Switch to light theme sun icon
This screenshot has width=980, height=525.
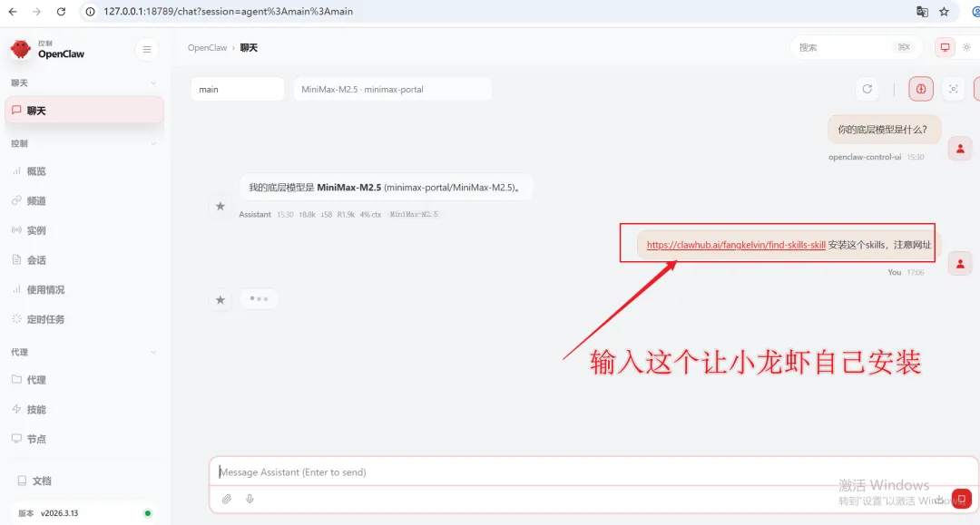click(x=967, y=47)
